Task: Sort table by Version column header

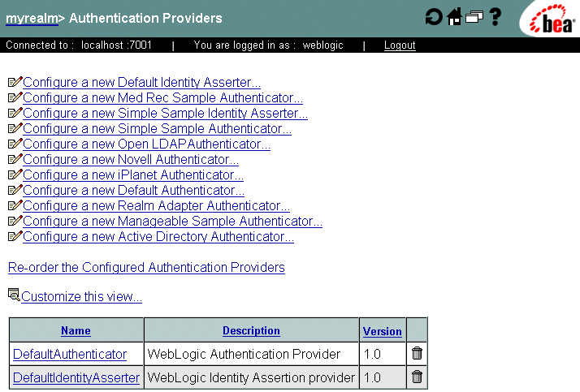Action: point(382,331)
